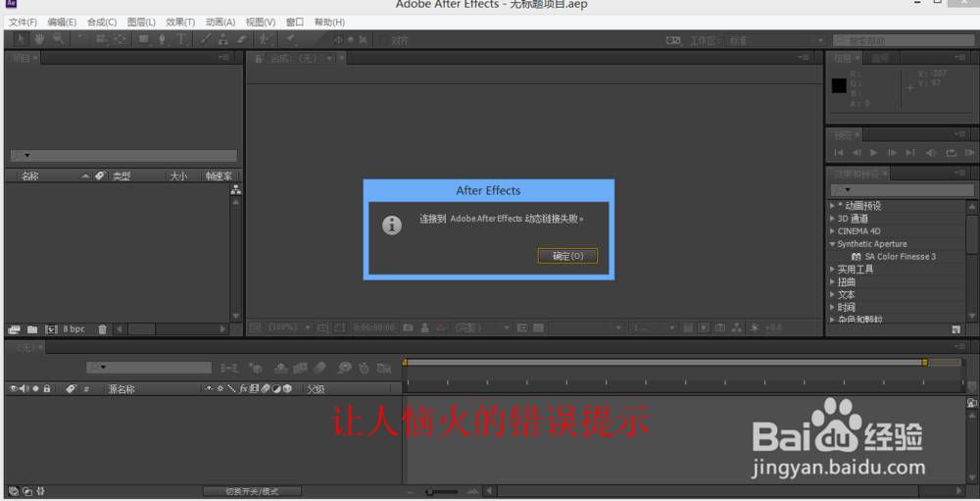The height and width of the screenshot is (501, 980).
Task: Toggle the region of interest icon
Action: pos(339,327)
